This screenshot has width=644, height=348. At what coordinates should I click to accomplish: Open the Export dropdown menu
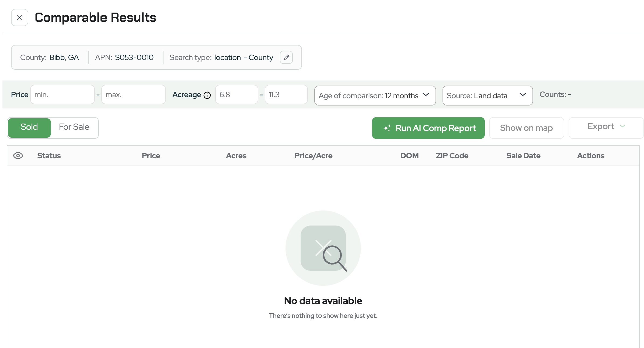(606, 126)
